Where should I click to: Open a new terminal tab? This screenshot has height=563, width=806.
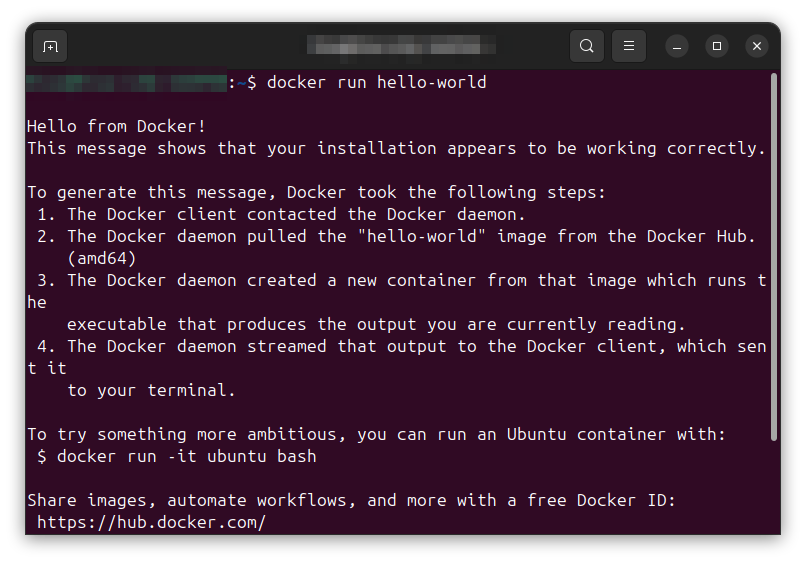click(50, 46)
